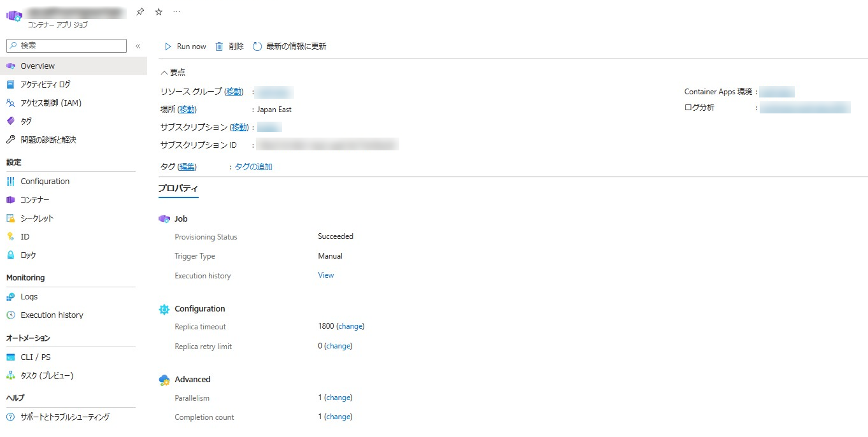Open タスク (プレビュー) page
This screenshot has height=437, width=868.
(45, 375)
